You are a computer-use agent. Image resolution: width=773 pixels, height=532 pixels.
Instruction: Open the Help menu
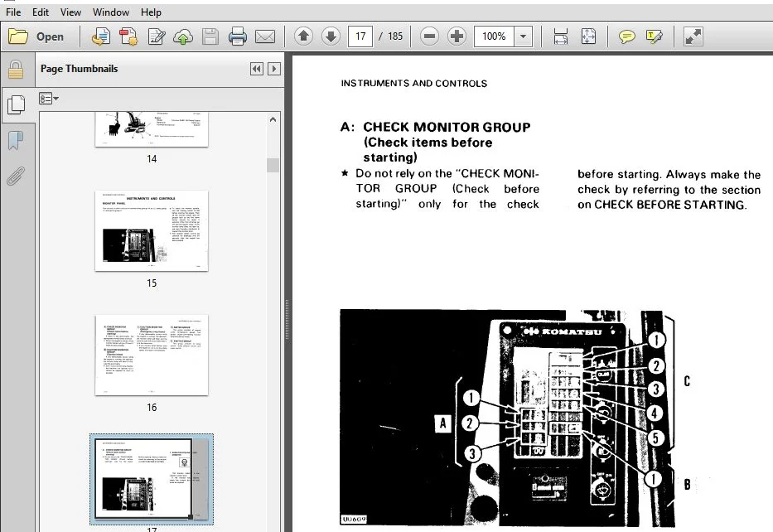point(151,12)
